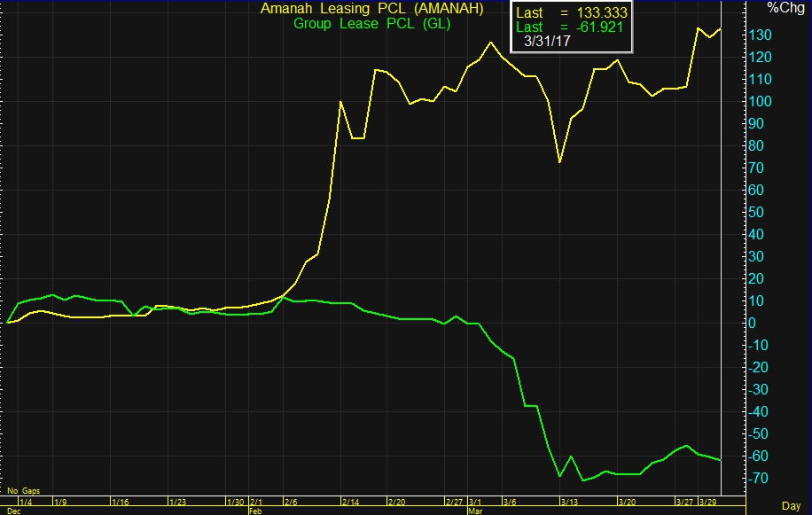Viewport: 812px width, 515px height.
Task: Click the Dec month marker
Action: coord(13,511)
